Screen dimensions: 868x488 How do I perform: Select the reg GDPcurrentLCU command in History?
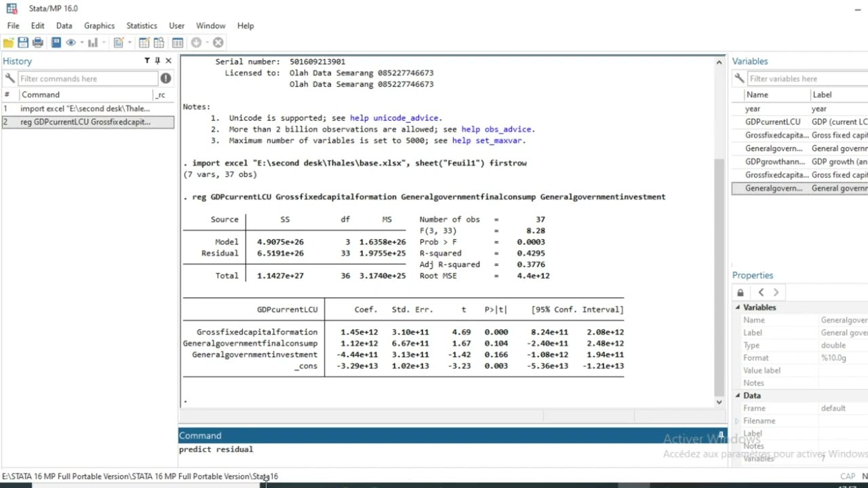pyautogui.click(x=87, y=122)
